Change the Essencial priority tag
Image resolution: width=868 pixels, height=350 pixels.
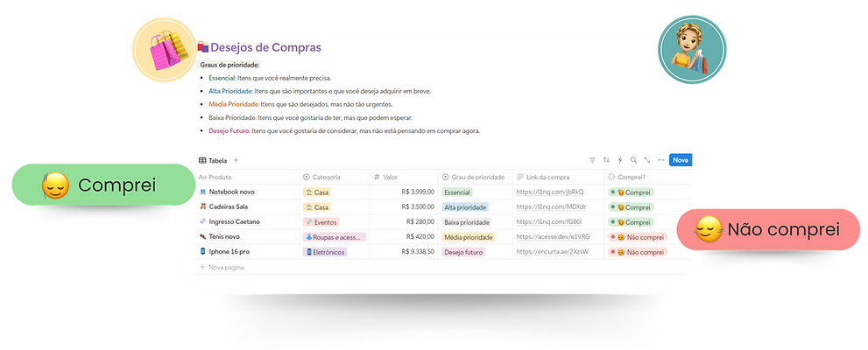(457, 192)
